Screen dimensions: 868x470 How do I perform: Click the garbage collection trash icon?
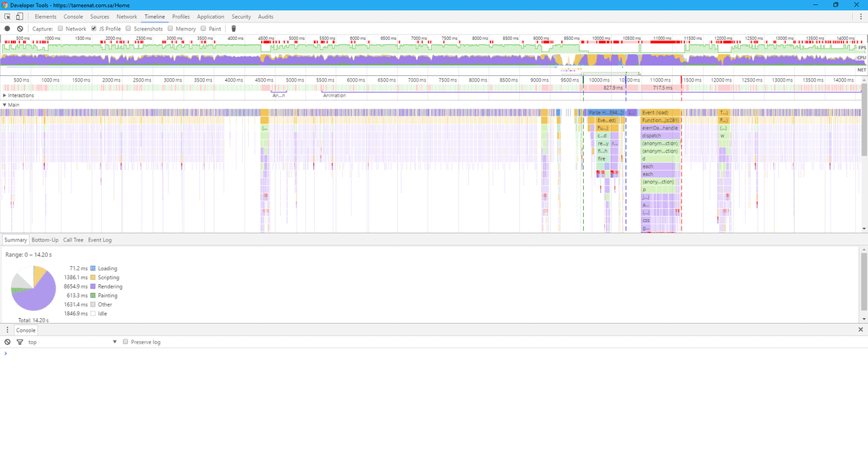(x=234, y=29)
